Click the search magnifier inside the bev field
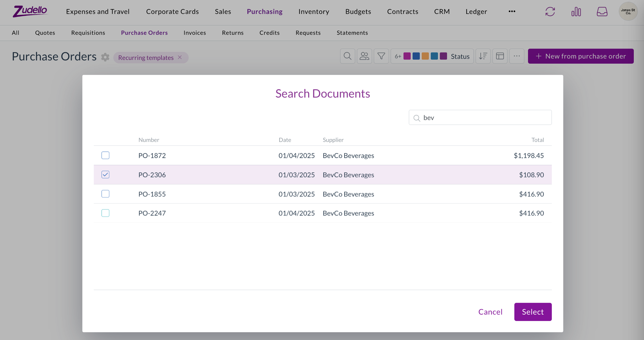644x340 pixels. tap(417, 118)
